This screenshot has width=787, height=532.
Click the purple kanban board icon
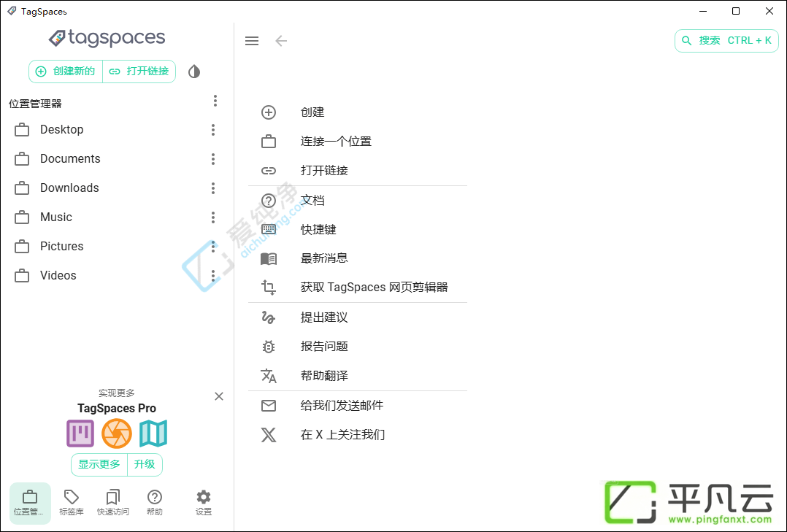pyautogui.click(x=80, y=433)
